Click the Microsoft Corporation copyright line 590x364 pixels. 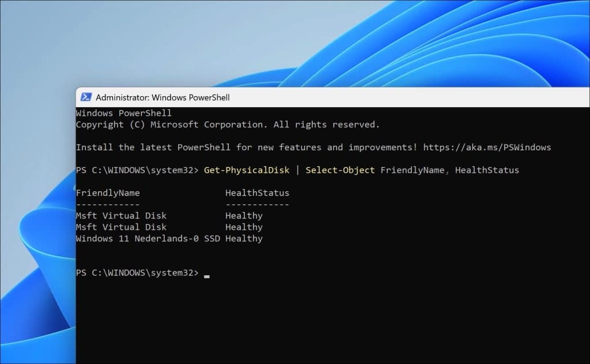click(x=228, y=124)
